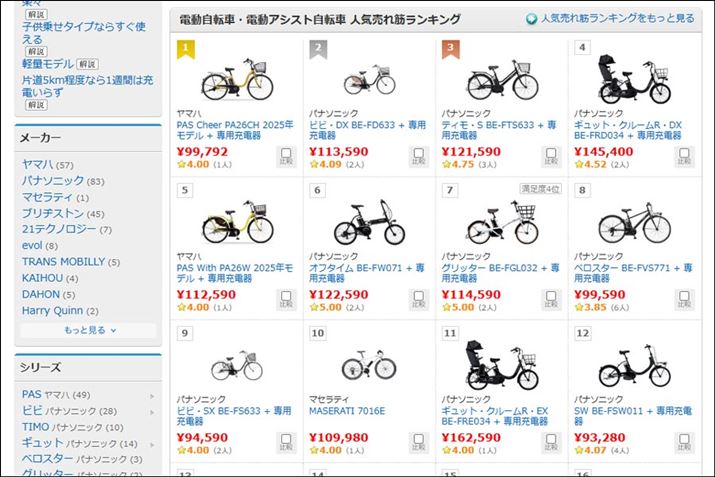Expand the ビビ パナソニック series entry
The width and height of the screenshot is (715, 477).
coord(69,411)
